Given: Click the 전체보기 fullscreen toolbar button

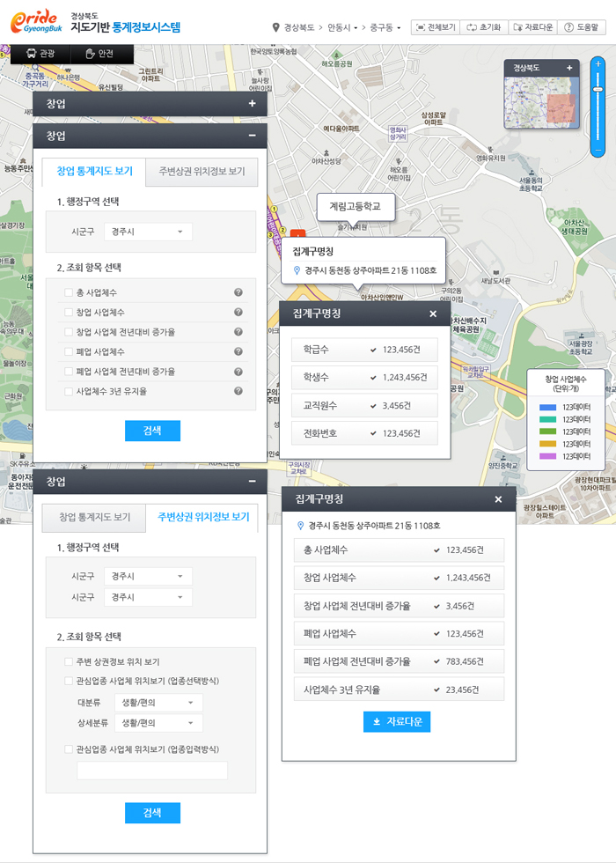Looking at the screenshot, I should (435, 27).
